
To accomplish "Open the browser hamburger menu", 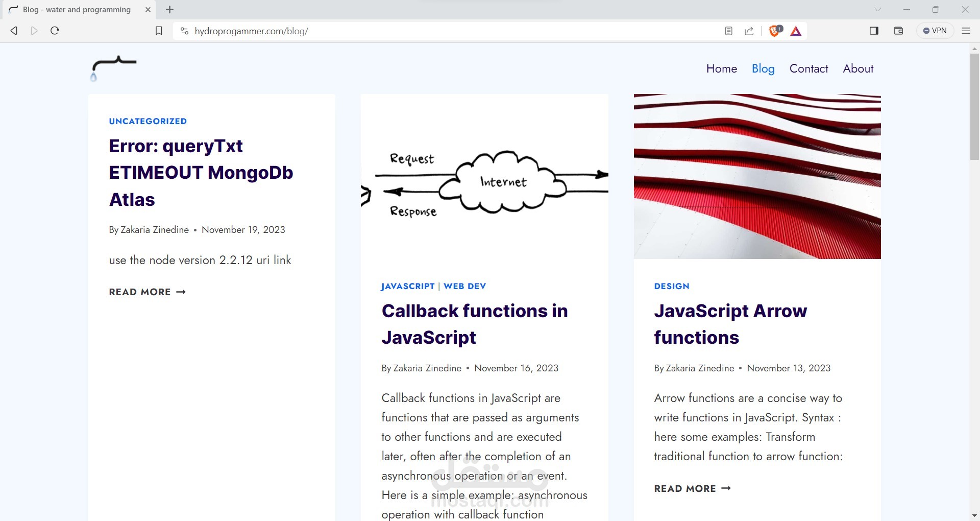I will pos(966,31).
